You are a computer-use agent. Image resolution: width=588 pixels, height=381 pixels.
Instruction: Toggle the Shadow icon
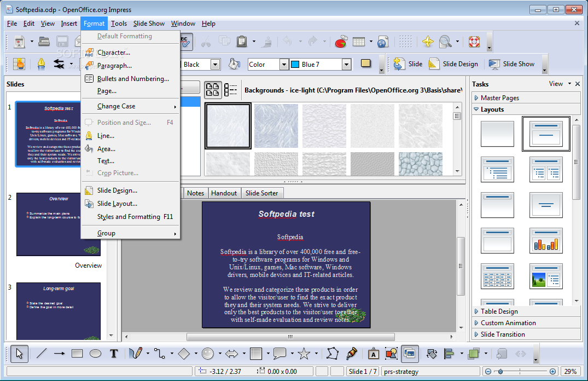[x=365, y=63]
